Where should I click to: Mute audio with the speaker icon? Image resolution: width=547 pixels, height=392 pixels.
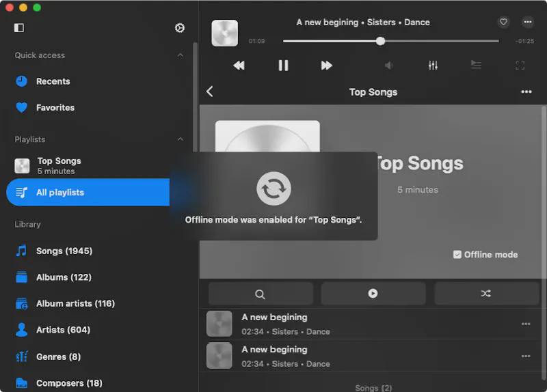point(389,66)
